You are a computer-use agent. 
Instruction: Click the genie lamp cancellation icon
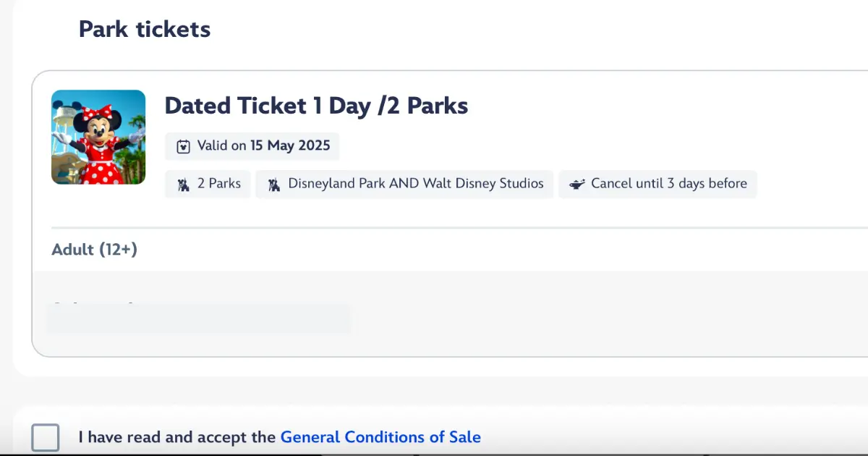coord(576,184)
